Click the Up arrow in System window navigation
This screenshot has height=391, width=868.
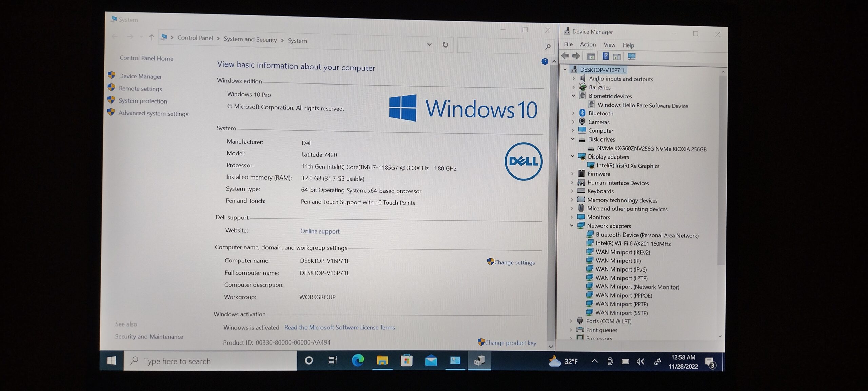[152, 37]
